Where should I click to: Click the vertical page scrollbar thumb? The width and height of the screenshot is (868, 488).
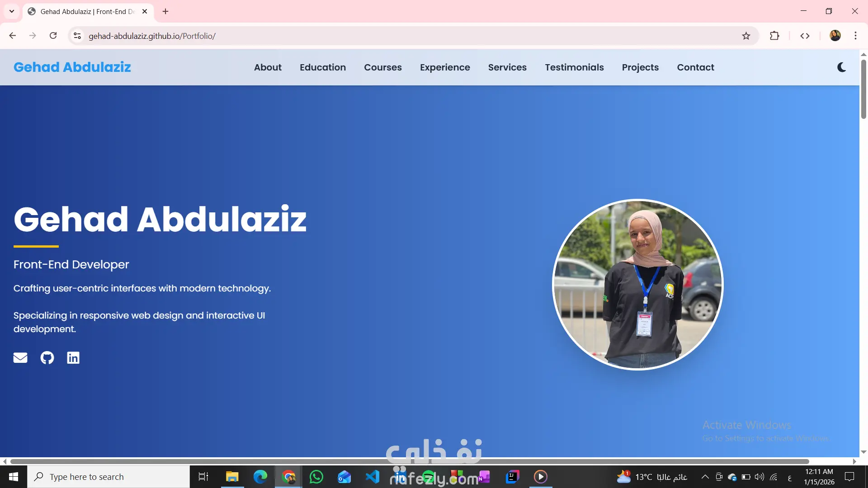(x=863, y=88)
